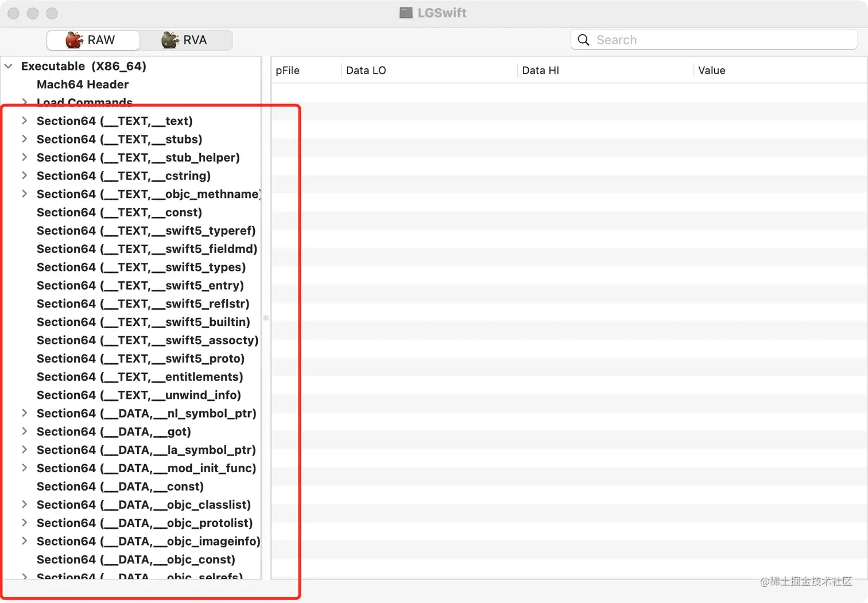The width and height of the screenshot is (868, 603).
Task: Select Section64 (__TEXT,__const) row
Action: (x=131, y=212)
